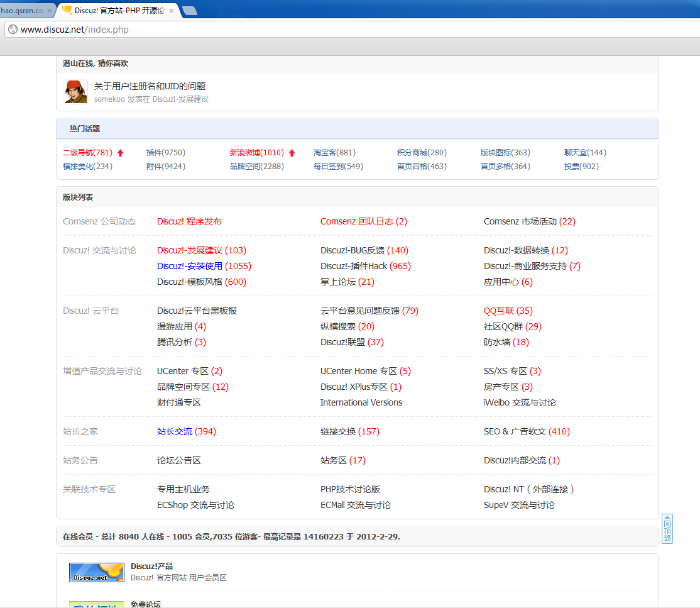Open the Discuz!-发展建议 forum

(190, 251)
